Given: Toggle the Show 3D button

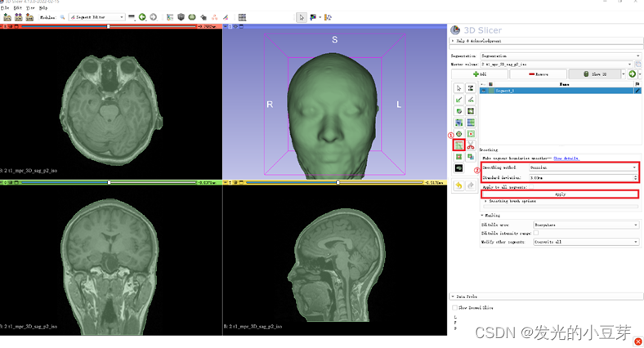Looking at the screenshot, I should [x=595, y=74].
